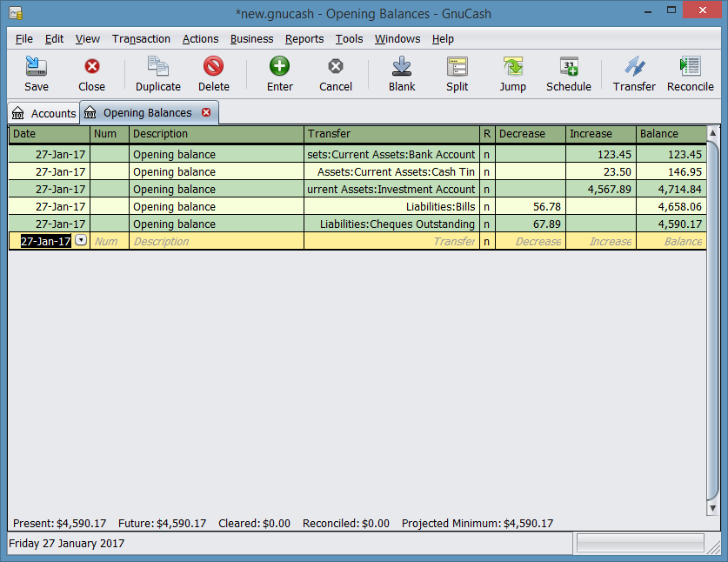
Task: Click the Transfer column header
Action: 392,134
